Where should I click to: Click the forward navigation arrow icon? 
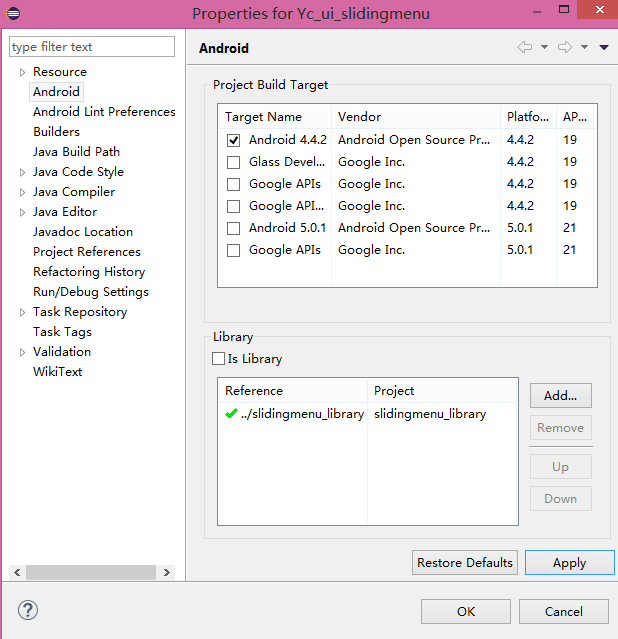[x=565, y=47]
